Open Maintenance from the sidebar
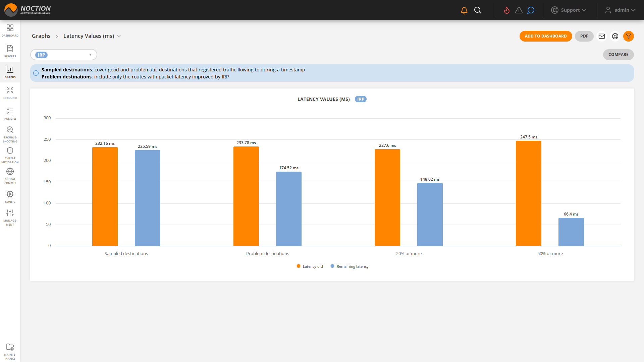 coord(10,350)
